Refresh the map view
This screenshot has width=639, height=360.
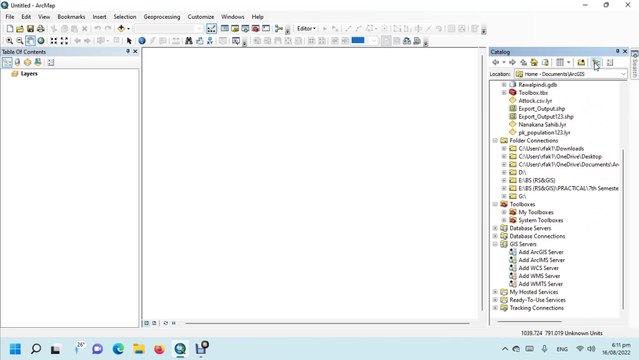(x=165, y=323)
